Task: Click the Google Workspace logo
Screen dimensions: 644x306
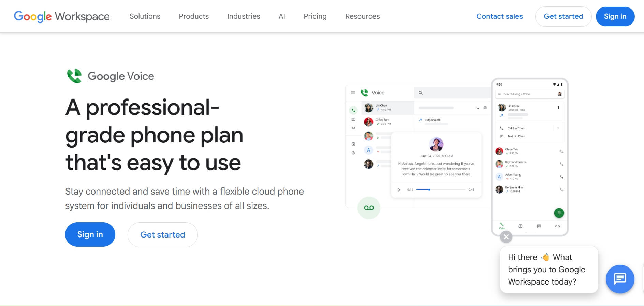Action: (x=62, y=16)
